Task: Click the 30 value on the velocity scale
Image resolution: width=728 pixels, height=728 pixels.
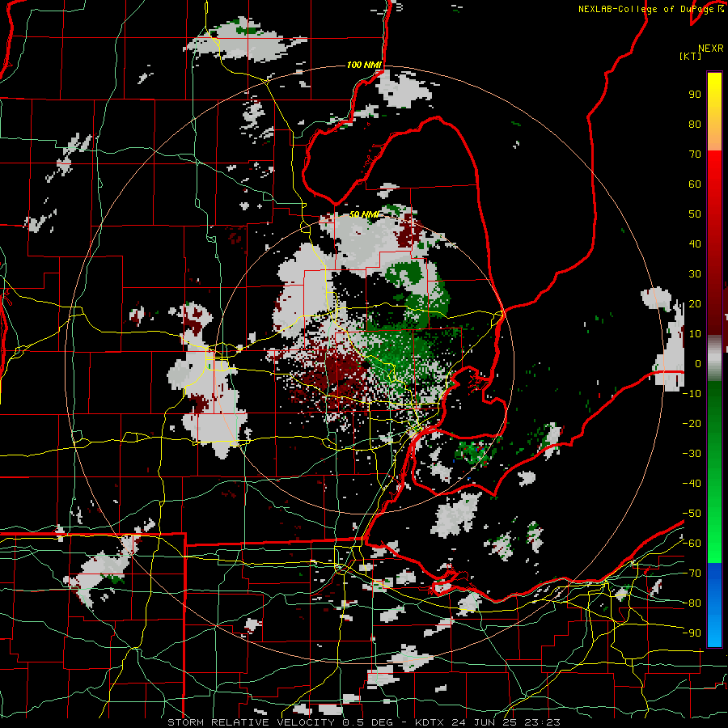Action: coord(695,274)
